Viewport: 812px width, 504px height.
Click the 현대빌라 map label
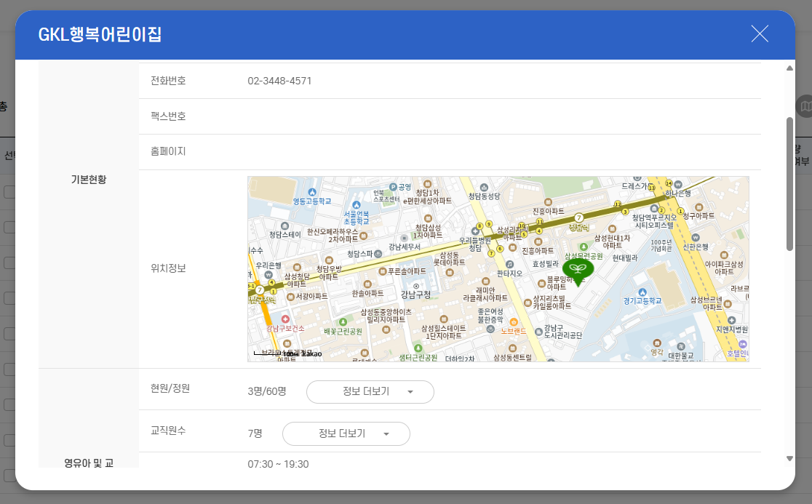tap(625, 257)
